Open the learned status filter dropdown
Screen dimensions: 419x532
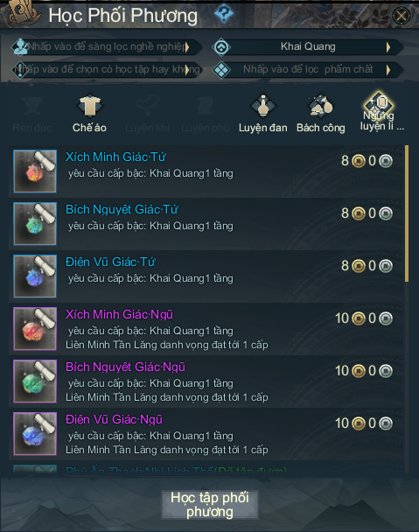click(106, 69)
